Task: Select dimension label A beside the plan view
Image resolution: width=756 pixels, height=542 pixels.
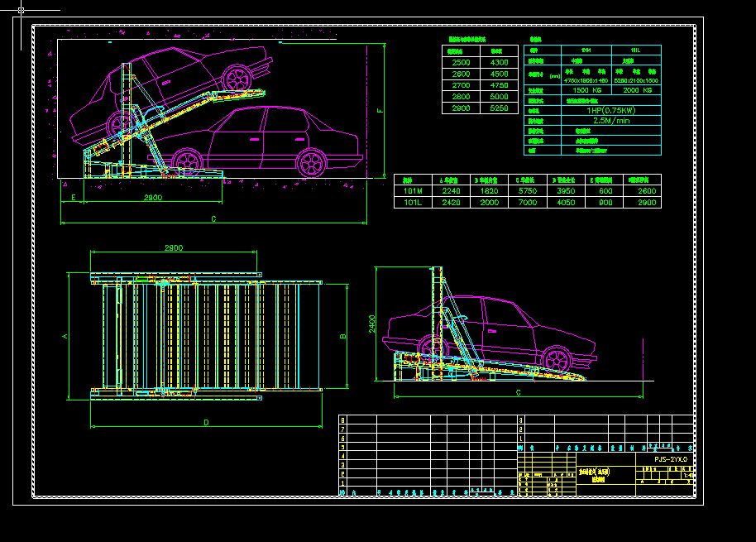Action: click(65, 336)
